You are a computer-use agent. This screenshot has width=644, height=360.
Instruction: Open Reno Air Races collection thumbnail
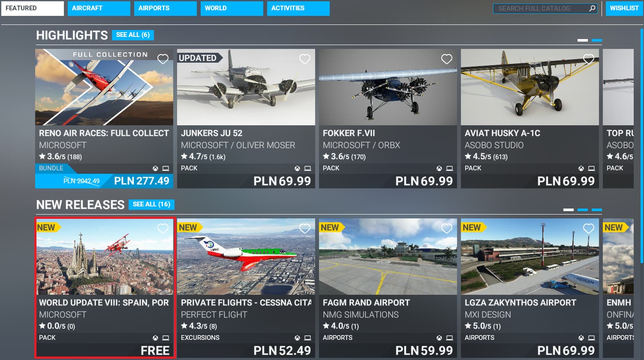point(104,87)
